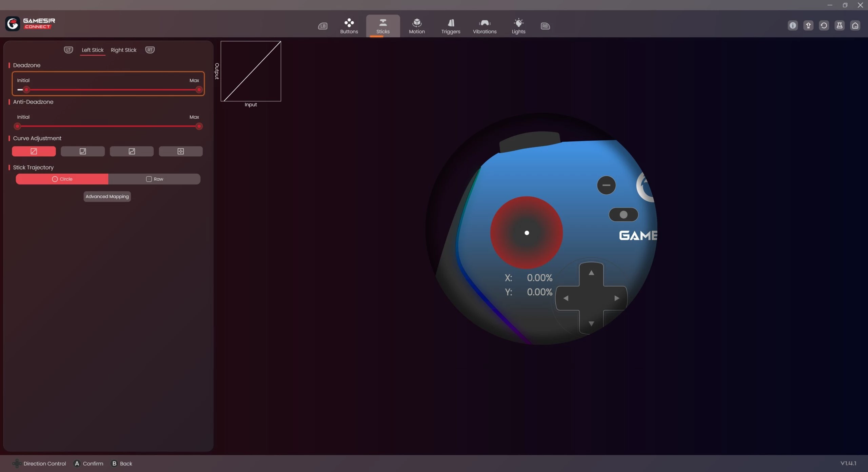
Task: Choose the exponential curve preset
Action: click(83, 151)
